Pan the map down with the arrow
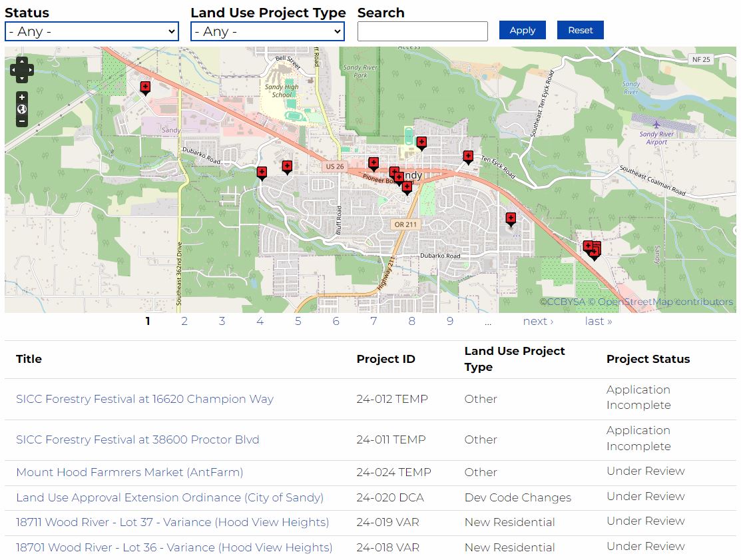Viewport: 741px width, 560px height. click(21, 77)
